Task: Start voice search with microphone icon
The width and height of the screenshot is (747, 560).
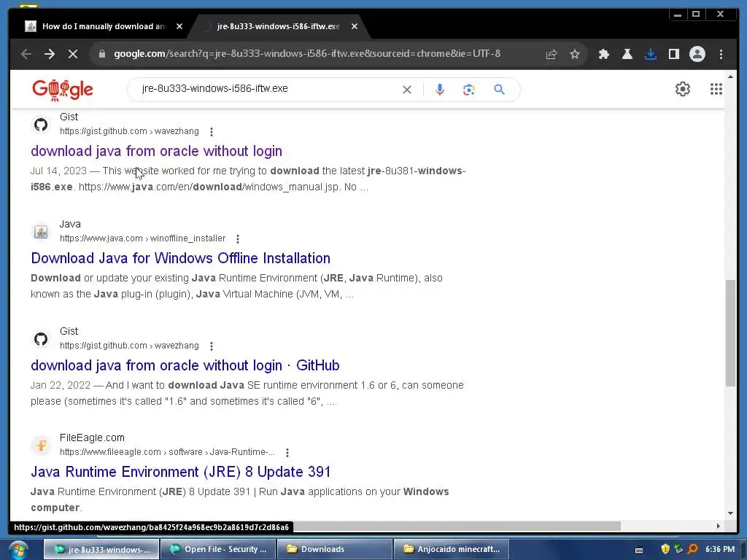Action: pyautogui.click(x=440, y=90)
